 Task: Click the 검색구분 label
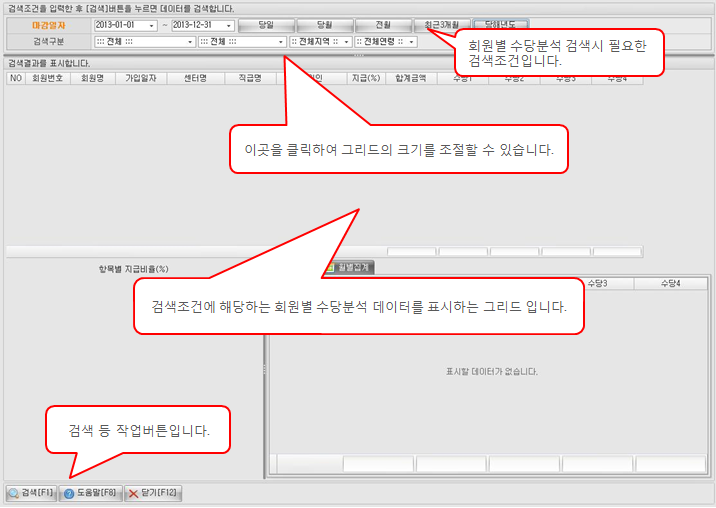(x=49, y=42)
